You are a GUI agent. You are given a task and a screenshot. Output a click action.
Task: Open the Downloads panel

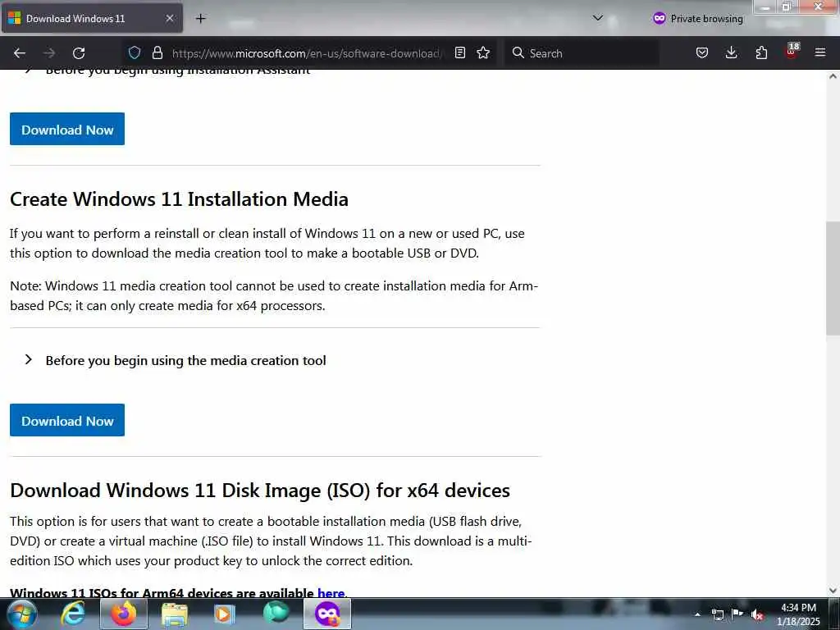click(x=731, y=52)
